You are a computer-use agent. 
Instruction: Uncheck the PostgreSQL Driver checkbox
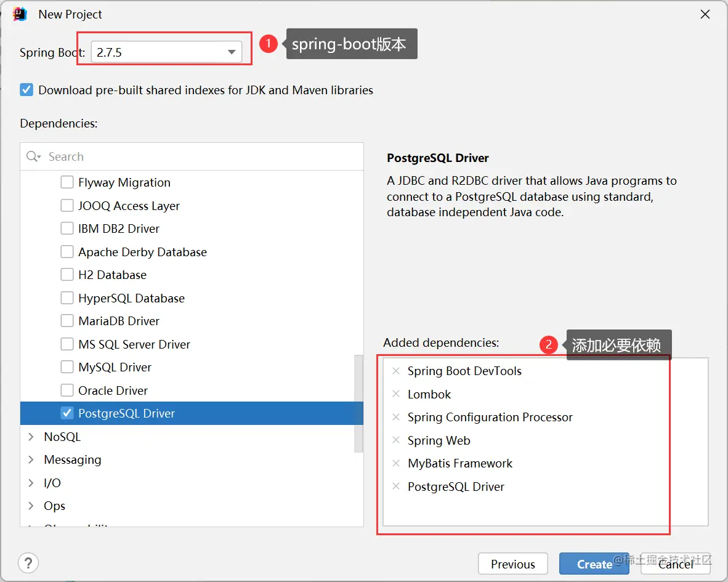click(x=67, y=413)
